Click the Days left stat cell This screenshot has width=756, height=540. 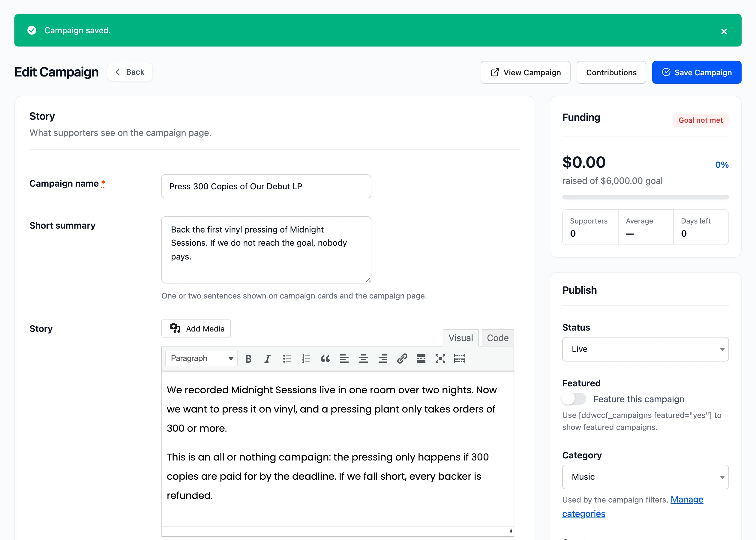coord(701,227)
